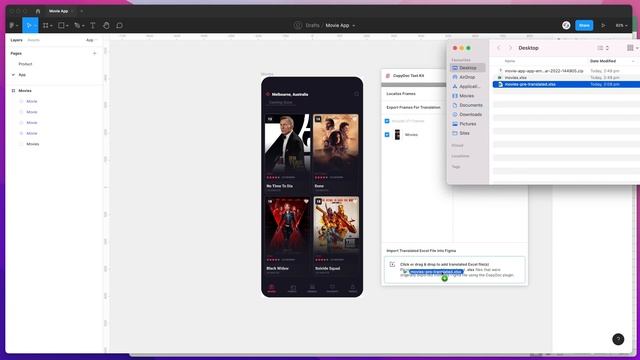The height and width of the screenshot is (360, 640).
Task: Click the user avatar in Figma toolbar
Action: pos(566,25)
